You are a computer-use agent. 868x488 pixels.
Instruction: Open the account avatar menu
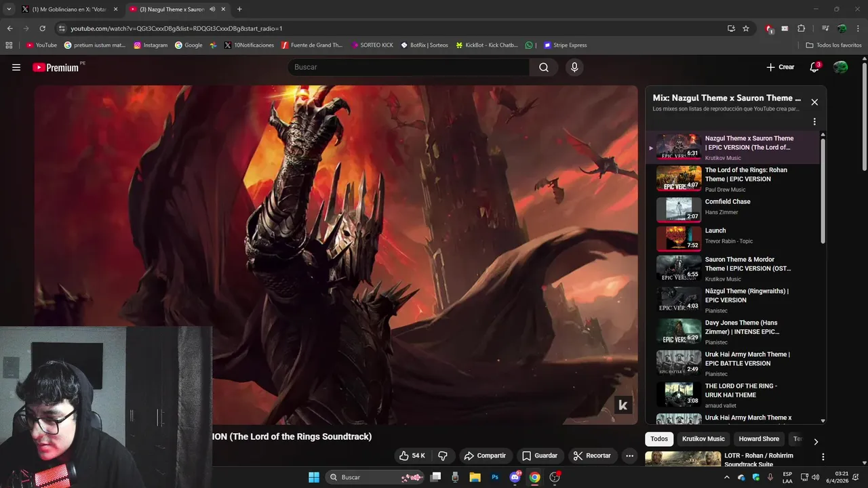coord(840,67)
